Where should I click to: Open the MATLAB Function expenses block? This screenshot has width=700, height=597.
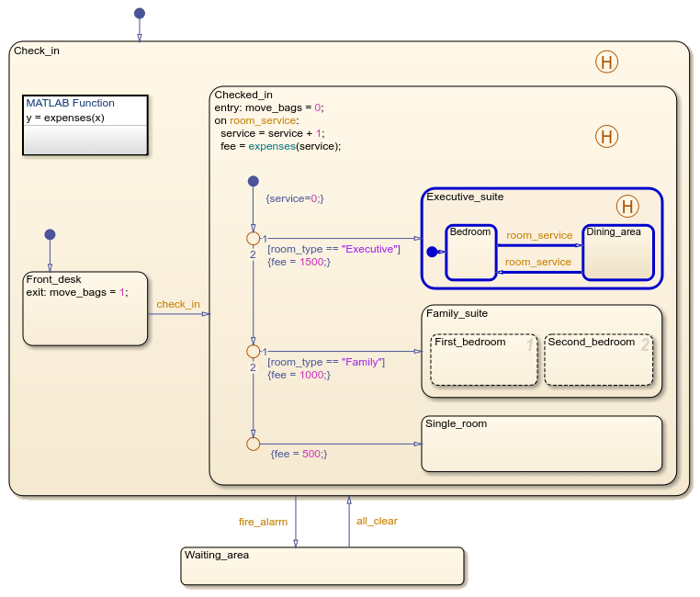85,125
